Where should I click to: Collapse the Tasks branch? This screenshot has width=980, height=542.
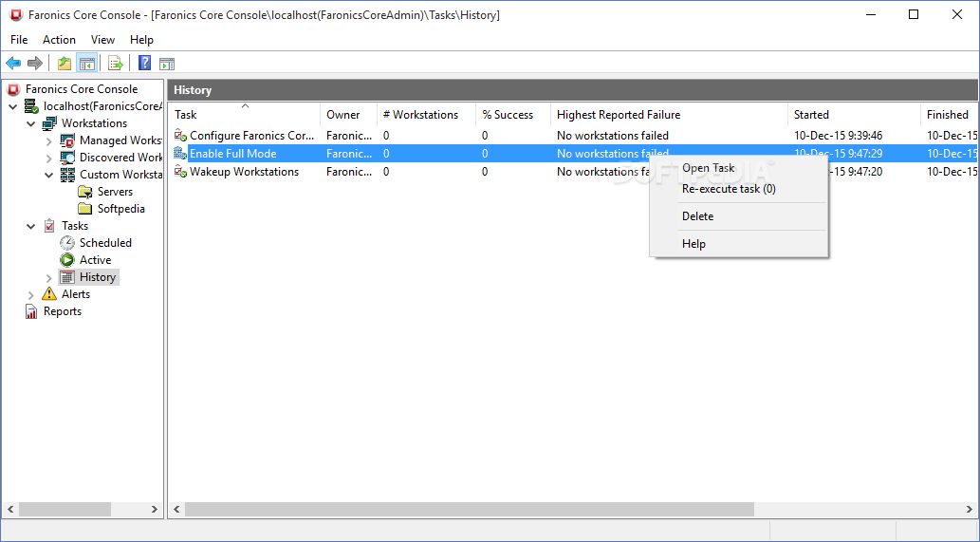tap(30, 226)
